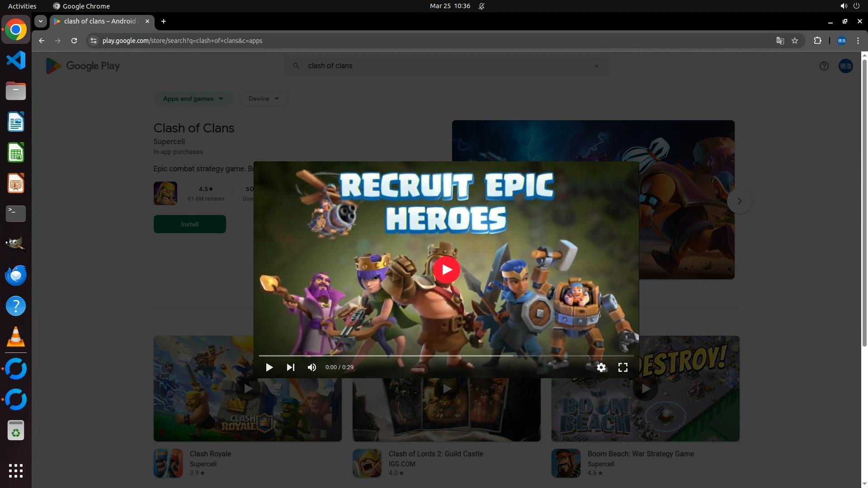This screenshot has width=868, height=488.
Task: Click the Google Play logo
Action: point(83,66)
